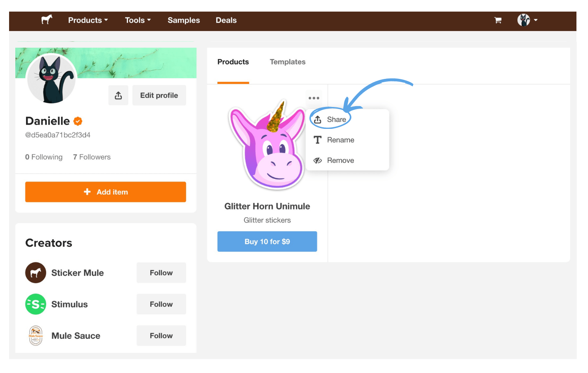This screenshot has height=373, width=588.
Task: Select Rename in the product menu
Action: point(340,140)
